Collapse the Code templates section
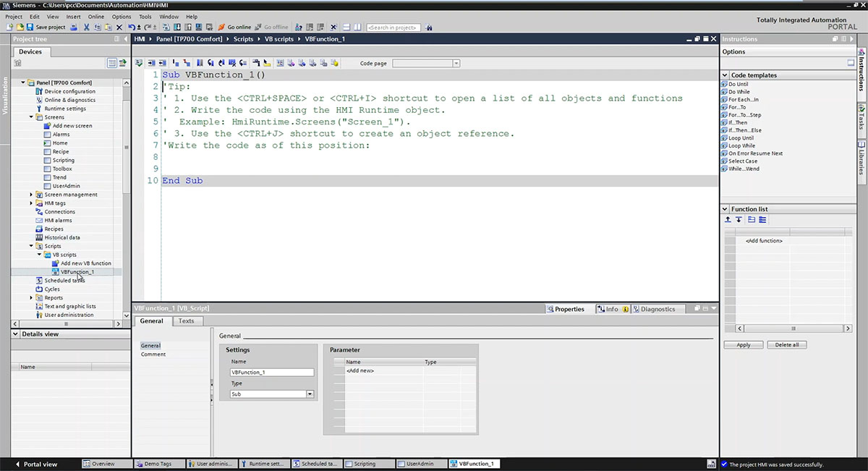Image resolution: width=868 pixels, height=471 pixels. (x=725, y=75)
